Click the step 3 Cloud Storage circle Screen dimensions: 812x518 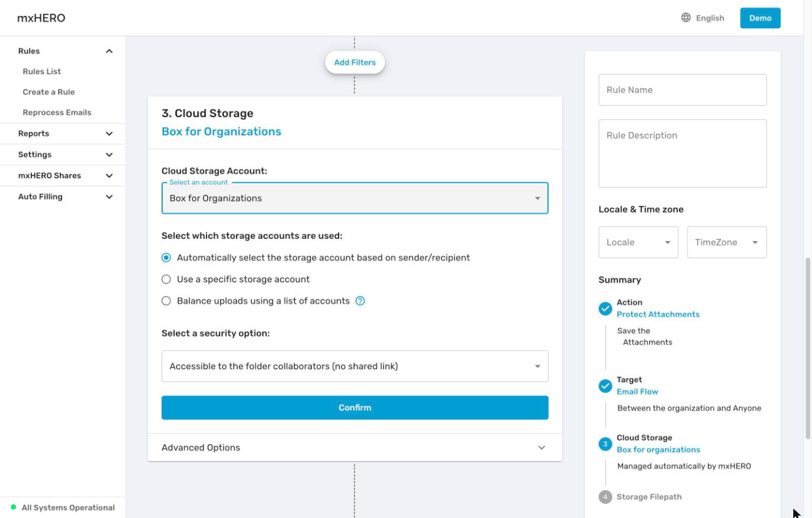point(605,444)
